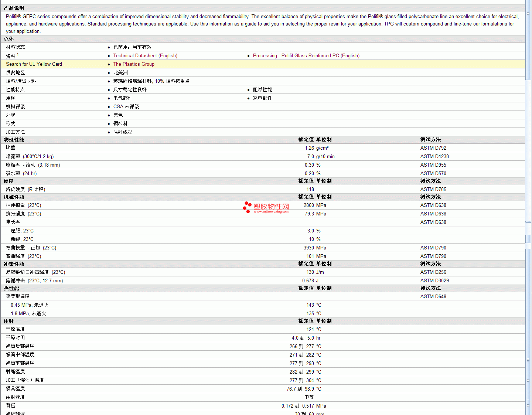
Task: Click the 冲击性能 section header
Action: tap(14, 264)
